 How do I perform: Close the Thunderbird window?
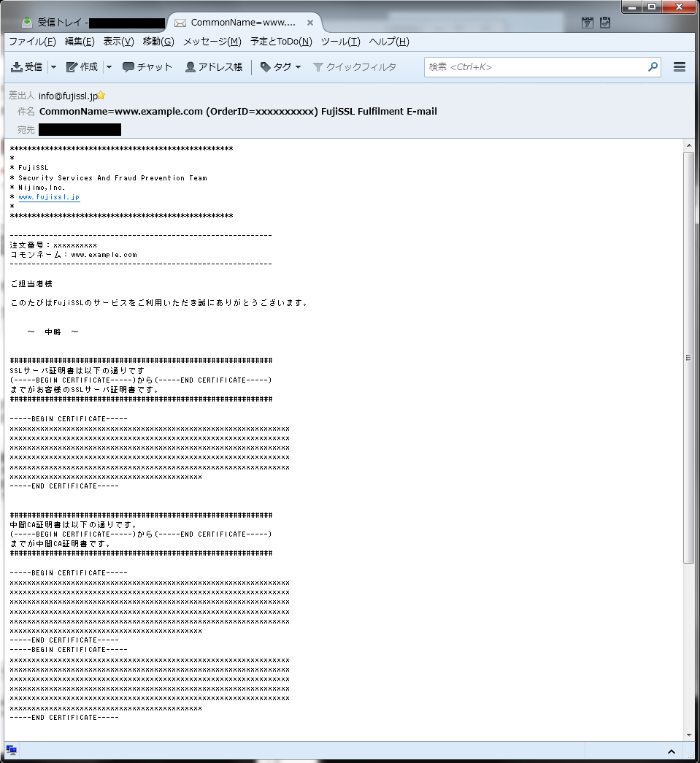click(x=679, y=7)
